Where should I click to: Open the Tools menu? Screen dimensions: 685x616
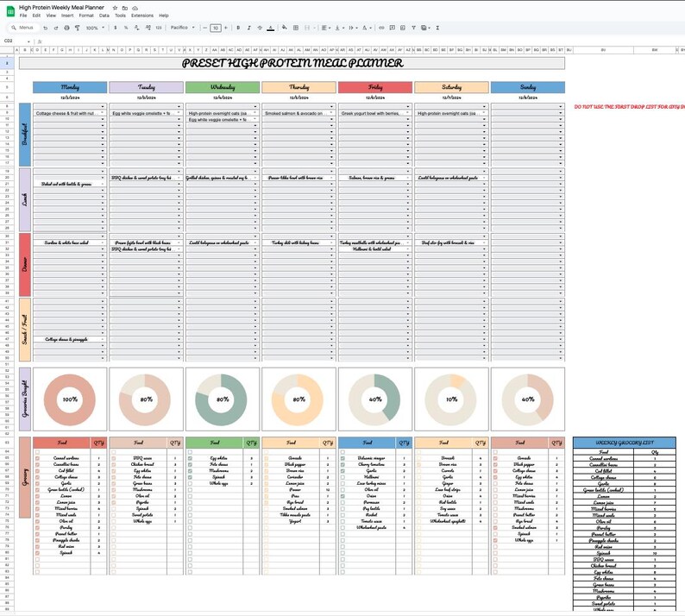(x=120, y=16)
